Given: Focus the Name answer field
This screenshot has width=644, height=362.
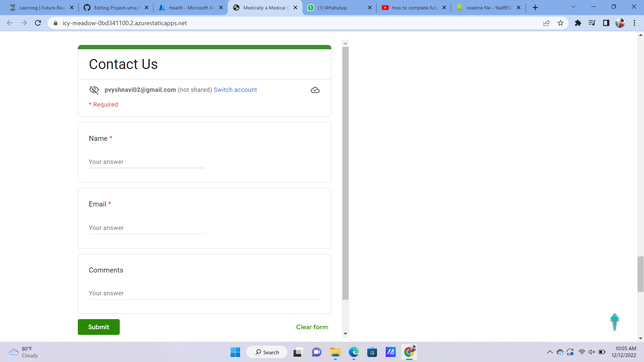Looking at the screenshot, I should pyautogui.click(x=147, y=162).
